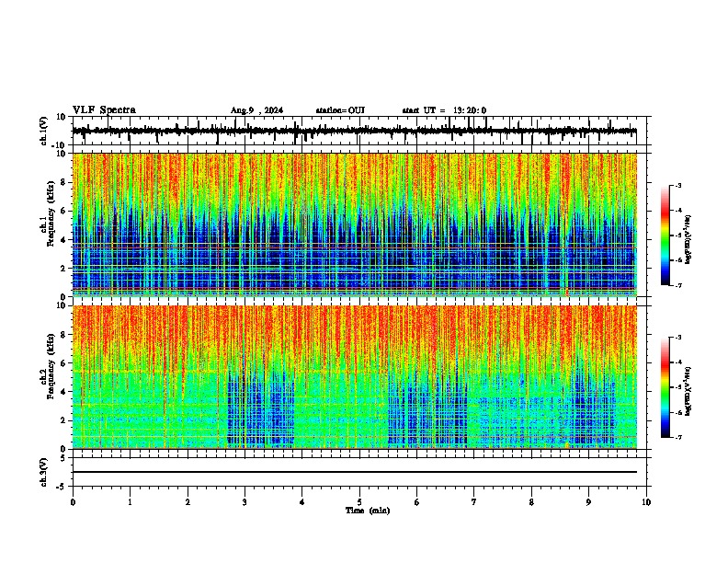728x563 pixels.
Task: Click the "-4" label on ch.2 colorbar
Action: click(x=677, y=362)
